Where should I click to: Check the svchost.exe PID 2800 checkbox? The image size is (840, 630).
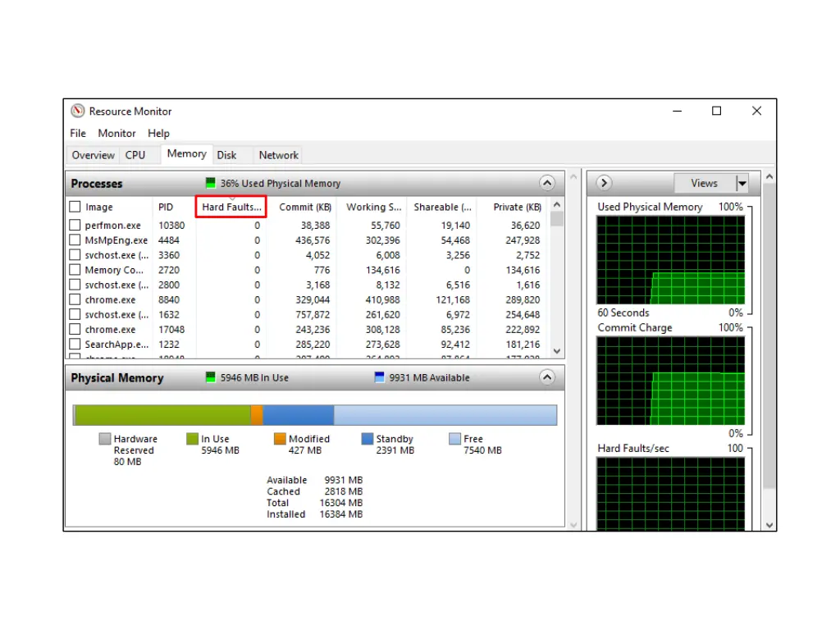[x=75, y=285]
